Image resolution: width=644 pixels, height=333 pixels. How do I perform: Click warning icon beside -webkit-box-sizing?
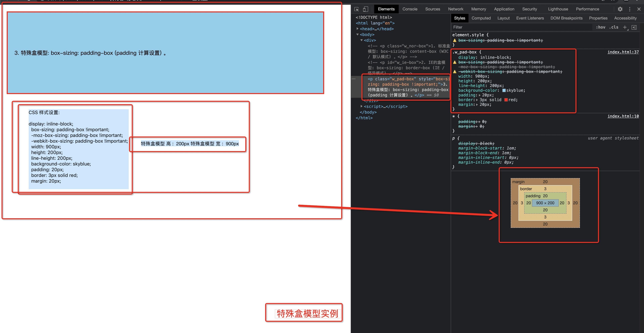pyautogui.click(x=455, y=72)
